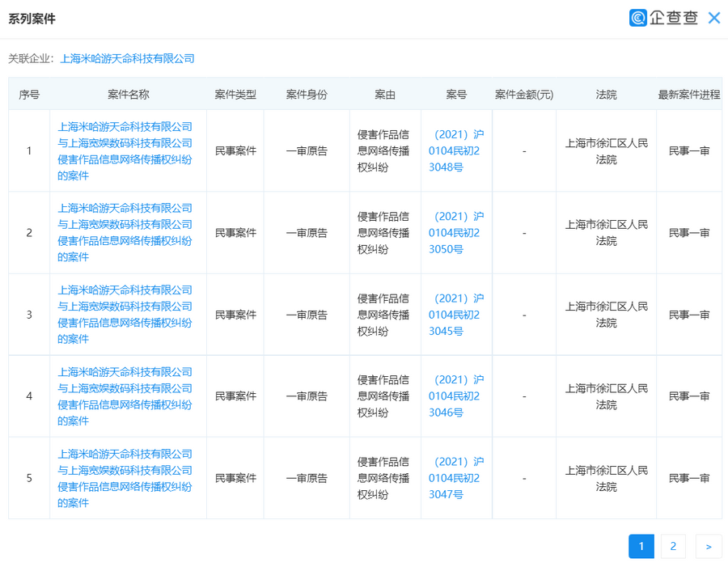Viewport: 728px width, 567px height.
Task: Click the 案件金额(元) column header
Action: tap(524, 95)
